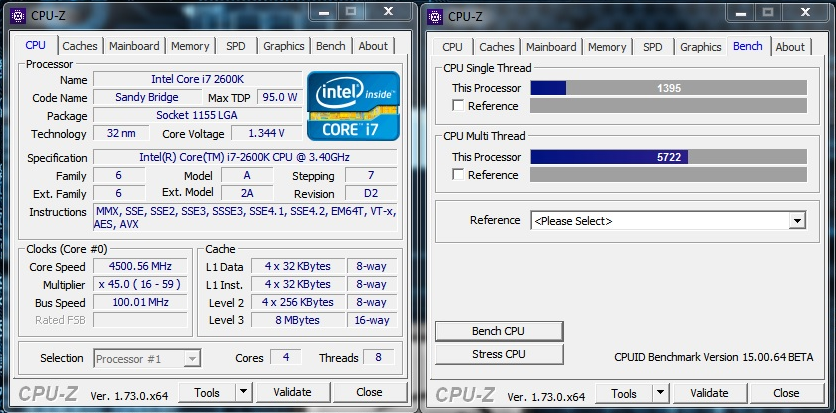Click the Level 3 cache value 8 MBytes
Screen dimensions: 836x413
(298, 320)
